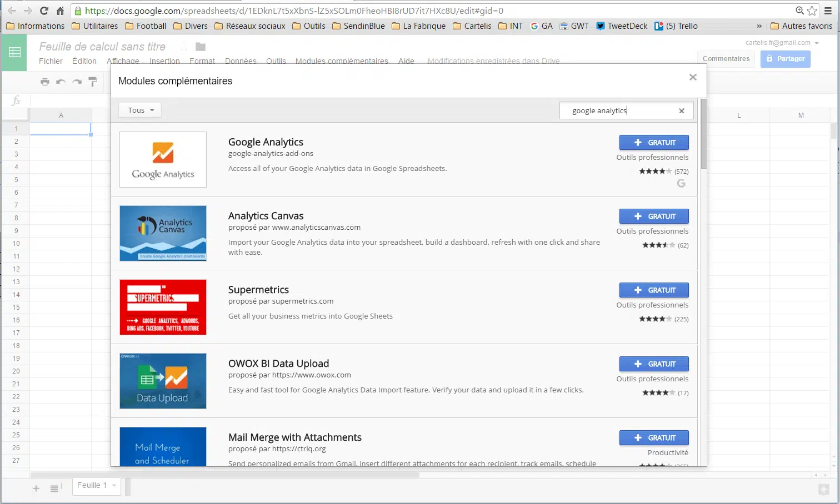Add the Supermetrics add-on for free
The height and width of the screenshot is (504, 840).
654,290
